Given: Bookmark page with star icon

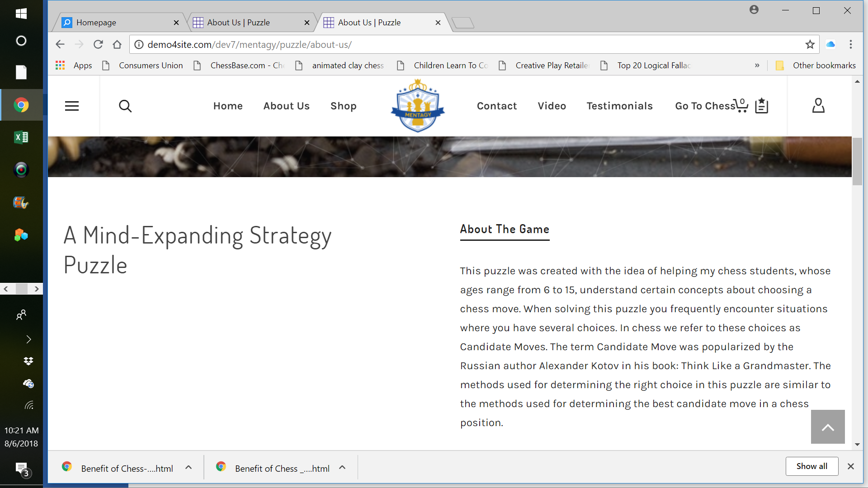Looking at the screenshot, I should [810, 44].
